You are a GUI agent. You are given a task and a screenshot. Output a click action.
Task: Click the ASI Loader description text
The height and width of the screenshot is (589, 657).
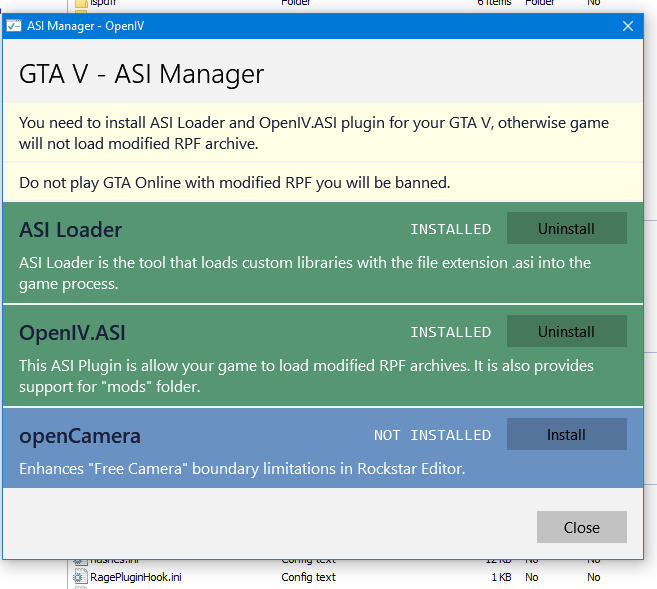pos(305,273)
